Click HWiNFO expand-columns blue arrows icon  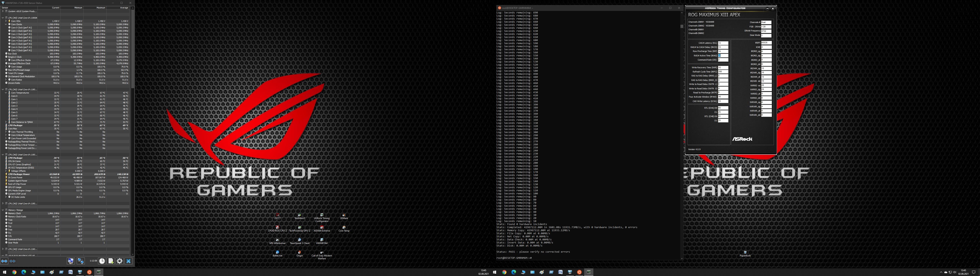[x=4, y=261]
